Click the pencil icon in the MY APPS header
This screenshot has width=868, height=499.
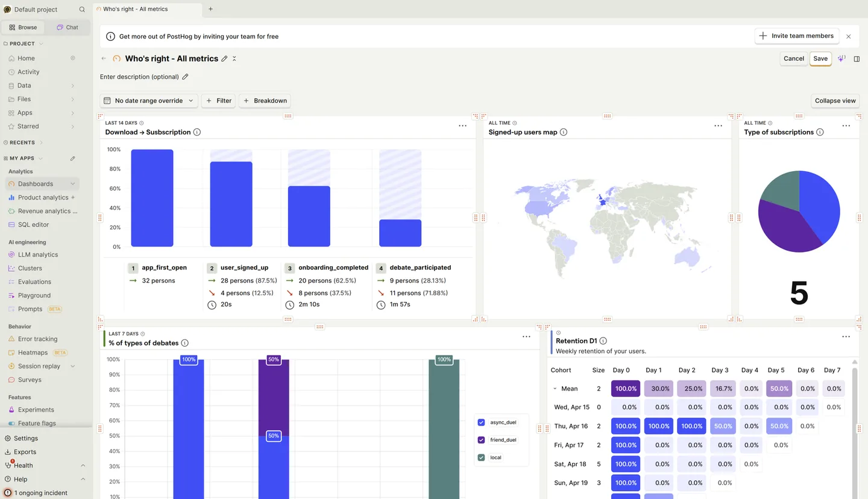(x=73, y=158)
